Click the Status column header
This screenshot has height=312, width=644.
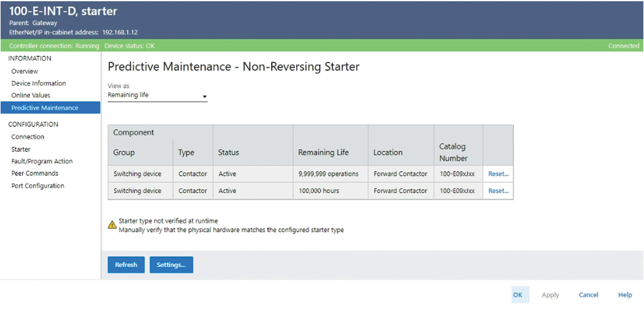point(228,152)
